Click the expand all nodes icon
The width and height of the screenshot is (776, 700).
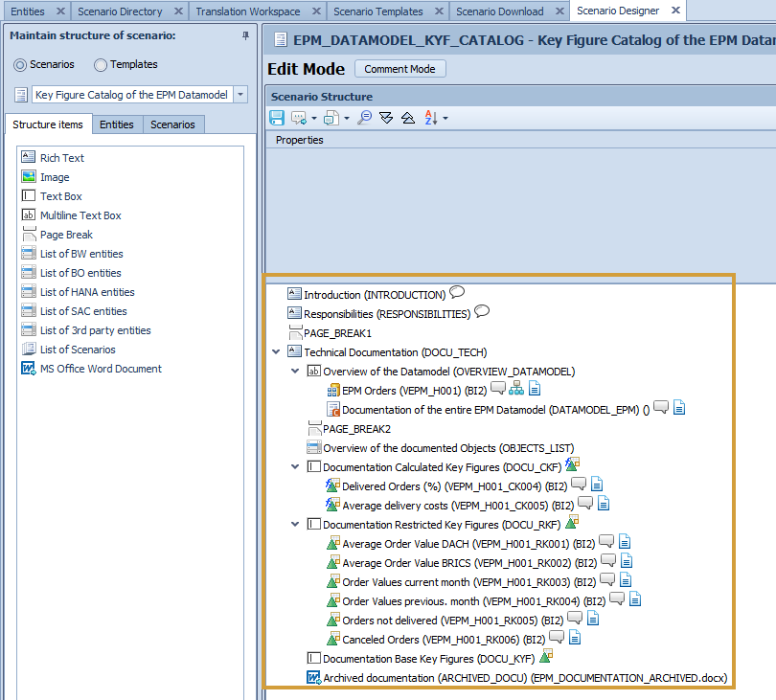[x=386, y=118]
